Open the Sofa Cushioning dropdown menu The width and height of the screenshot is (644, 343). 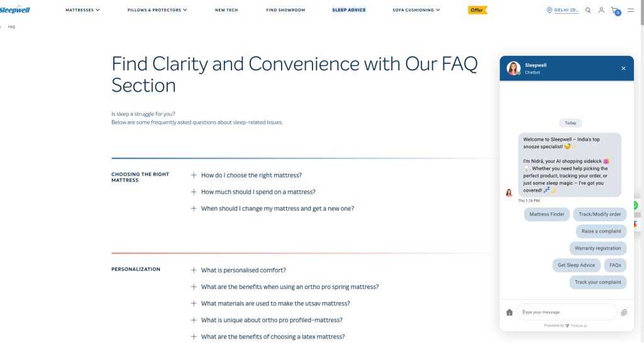pyautogui.click(x=416, y=10)
